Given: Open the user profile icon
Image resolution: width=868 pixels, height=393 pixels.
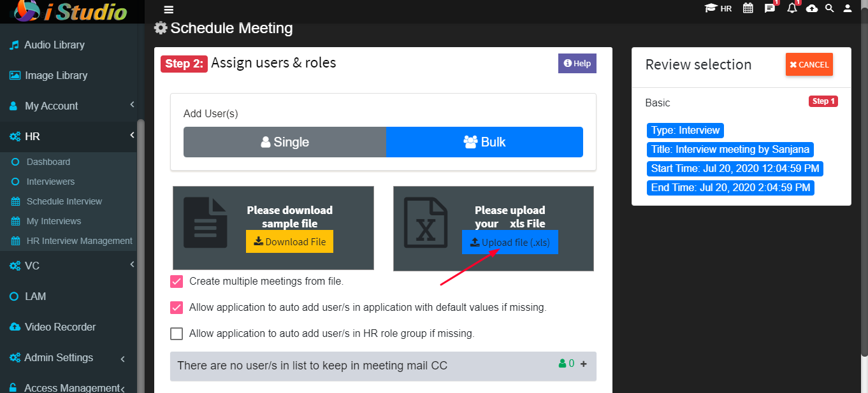Looking at the screenshot, I should point(848,8).
